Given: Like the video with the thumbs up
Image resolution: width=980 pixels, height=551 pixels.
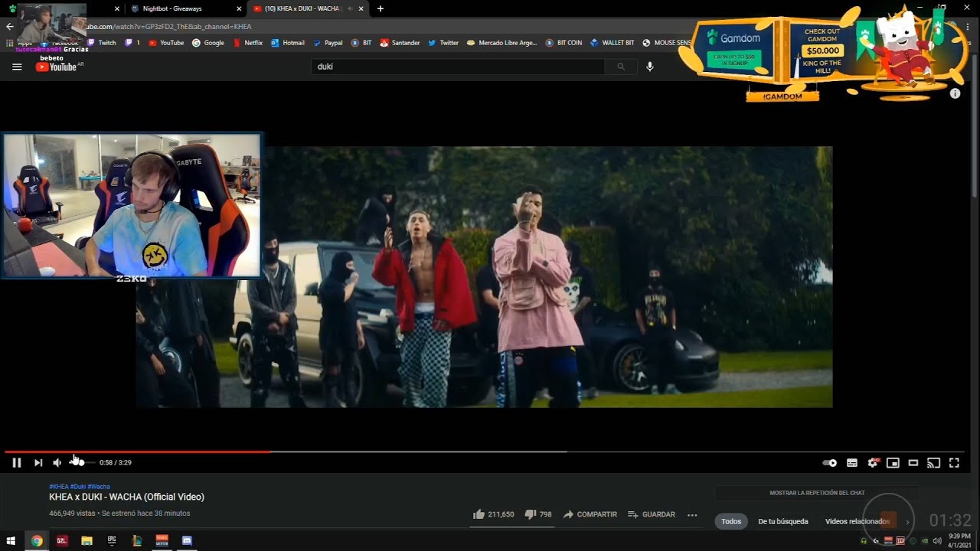Looking at the screenshot, I should pos(493,514).
